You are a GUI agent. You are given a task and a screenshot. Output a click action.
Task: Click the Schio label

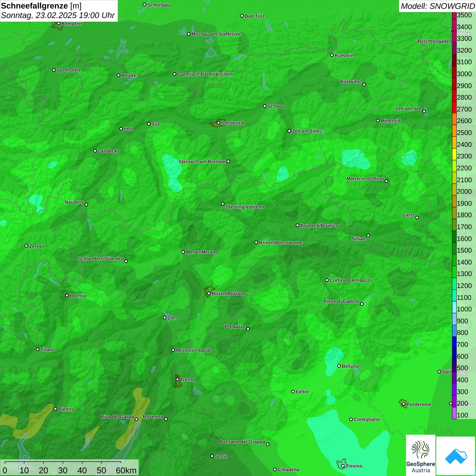[x=221, y=456]
